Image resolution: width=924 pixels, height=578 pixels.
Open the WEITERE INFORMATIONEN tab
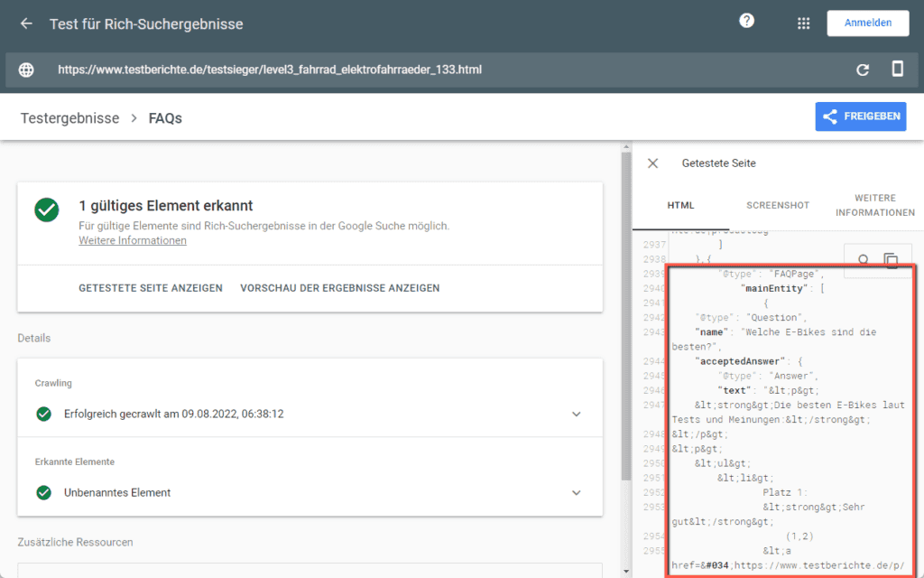874,205
